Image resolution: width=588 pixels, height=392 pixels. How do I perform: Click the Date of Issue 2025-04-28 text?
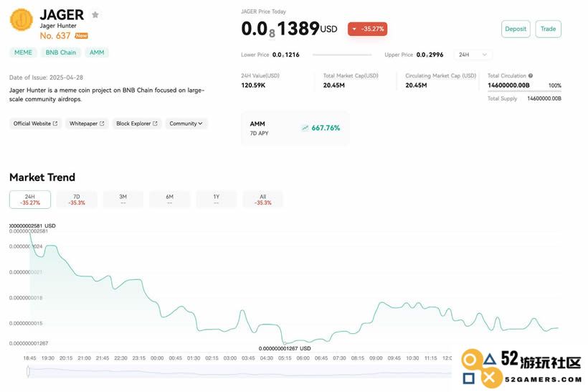click(x=46, y=78)
